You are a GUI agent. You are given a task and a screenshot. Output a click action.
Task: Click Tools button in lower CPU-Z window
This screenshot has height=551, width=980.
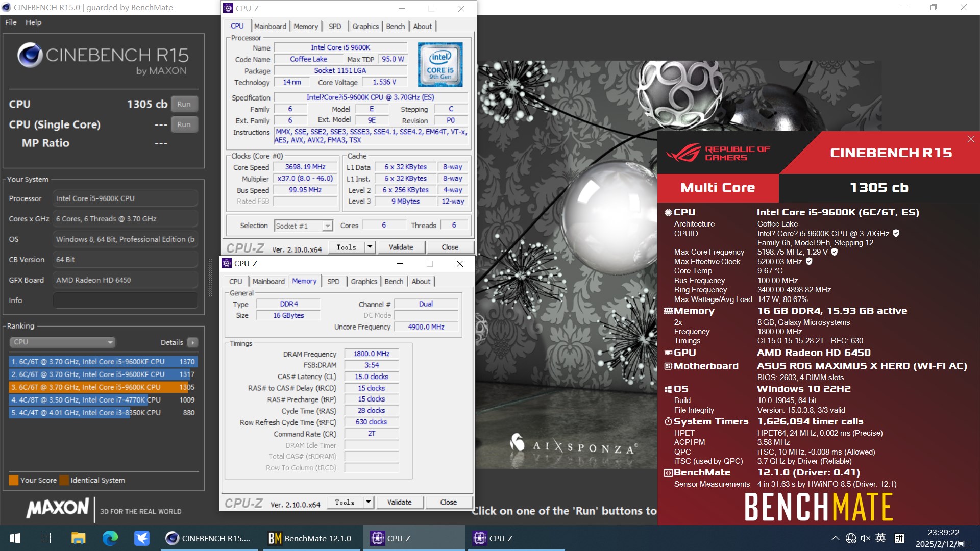click(345, 502)
